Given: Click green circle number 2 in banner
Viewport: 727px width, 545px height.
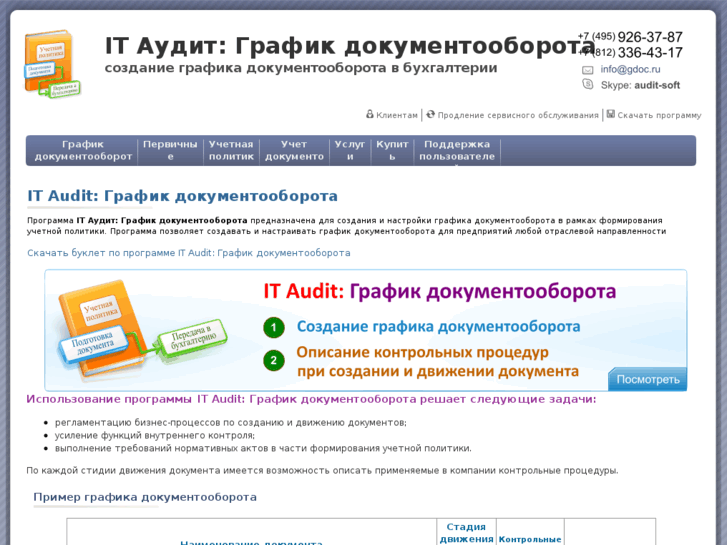Looking at the screenshot, I should (274, 360).
